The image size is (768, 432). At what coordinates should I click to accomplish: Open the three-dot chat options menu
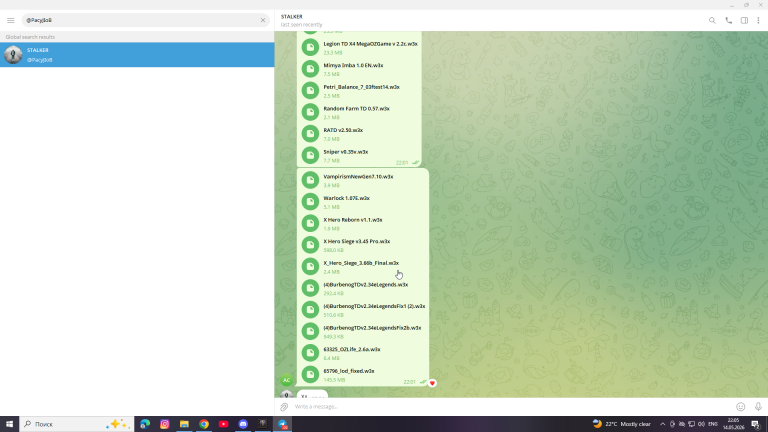click(758, 21)
